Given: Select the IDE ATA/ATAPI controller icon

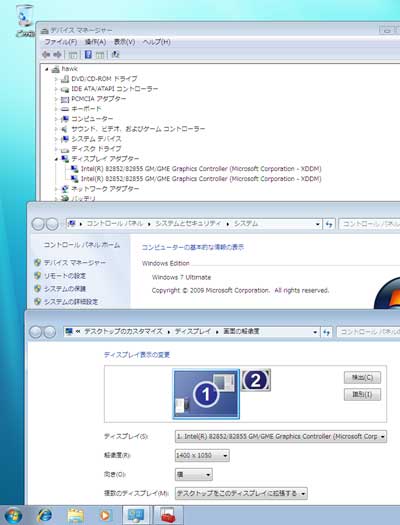Looking at the screenshot, I should click(x=65, y=89).
